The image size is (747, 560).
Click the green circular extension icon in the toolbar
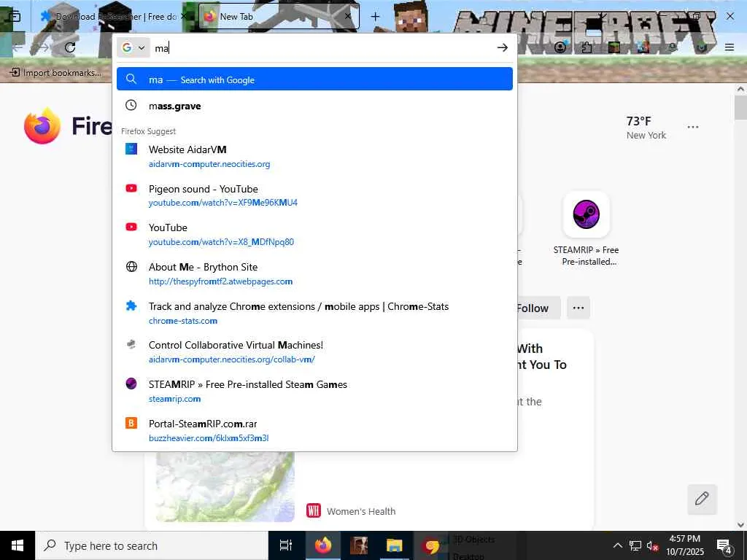click(701, 47)
